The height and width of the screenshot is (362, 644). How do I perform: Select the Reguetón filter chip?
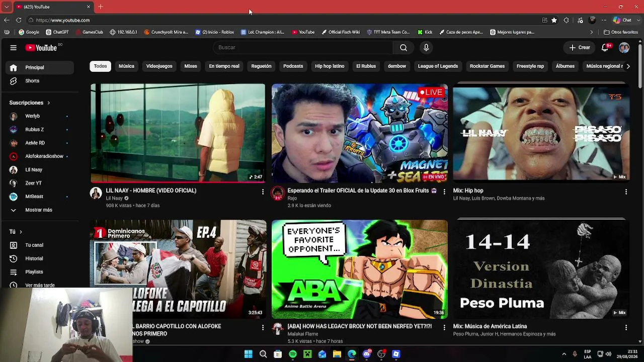[x=261, y=66]
